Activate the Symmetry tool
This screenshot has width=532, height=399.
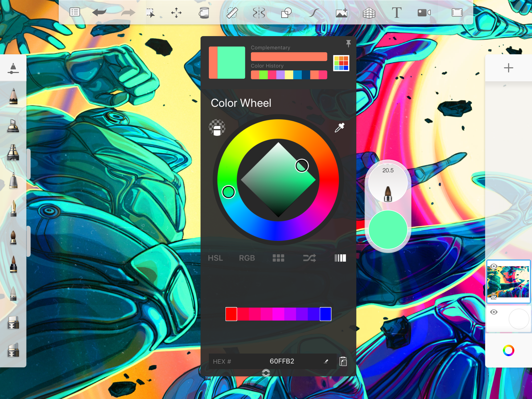tap(259, 12)
